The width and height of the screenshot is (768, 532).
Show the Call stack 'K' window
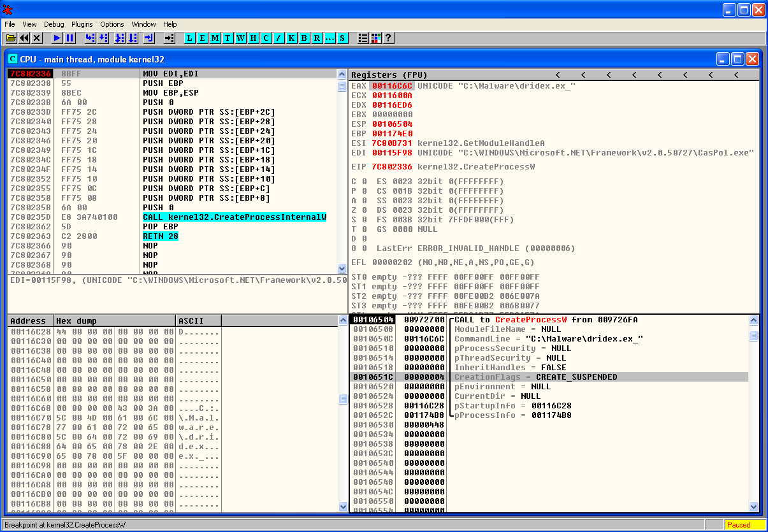pos(291,38)
